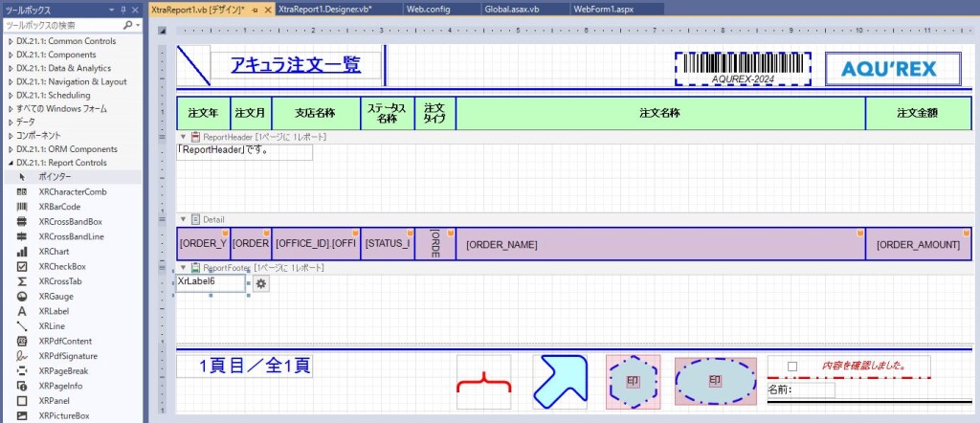Choose the XRCrossTab control
This screenshot has width=980, height=423.
click(x=59, y=281)
